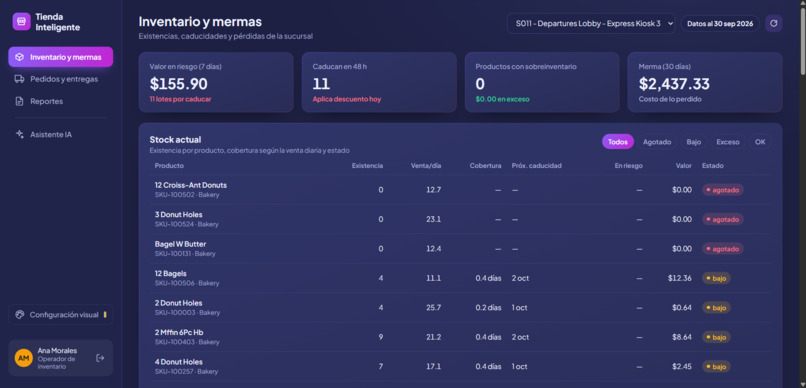Viewport: 806px width, 388px height.
Task: Filter stock by Exceso
Action: click(727, 142)
